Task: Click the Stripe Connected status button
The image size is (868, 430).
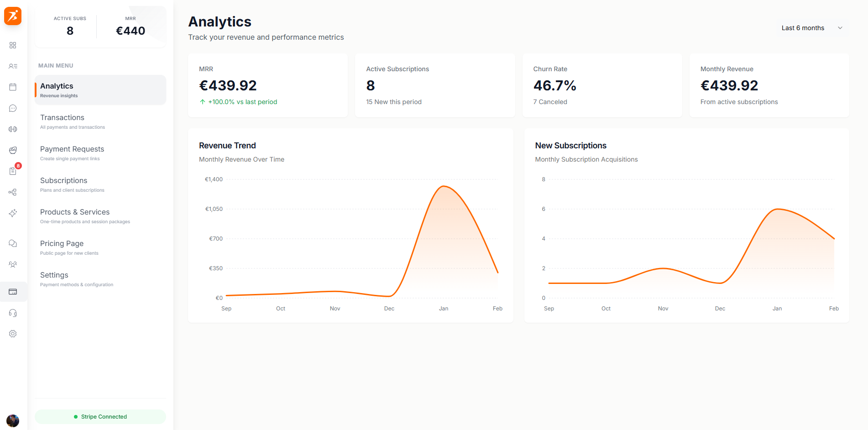Action: pos(100,416)
